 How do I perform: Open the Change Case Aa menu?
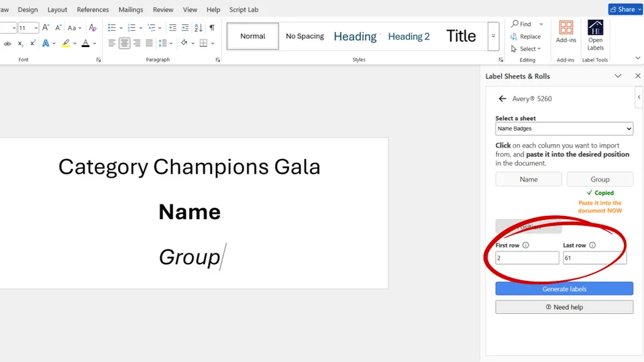pyautogui.click(x=74, y=28)
